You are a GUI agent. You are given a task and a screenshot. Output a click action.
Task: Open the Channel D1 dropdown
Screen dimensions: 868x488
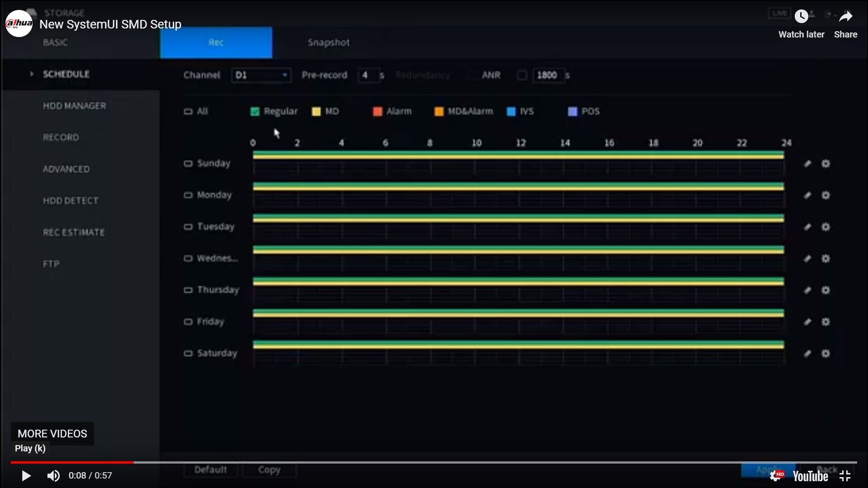pos(261,75)
